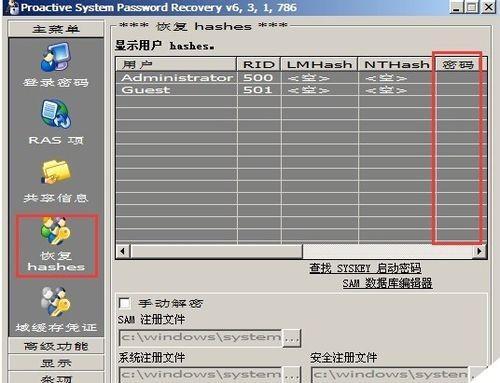Click the hashes table left scroll arrow
Viewport: 500px width, 383px height.
tap(123, 251)
